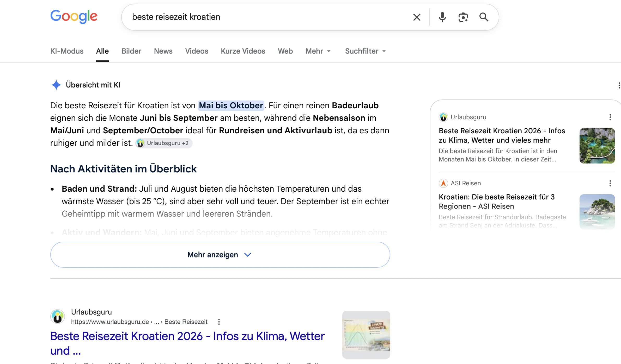Open three-dot menu on Urlaubsguru source card

point(610,117)
